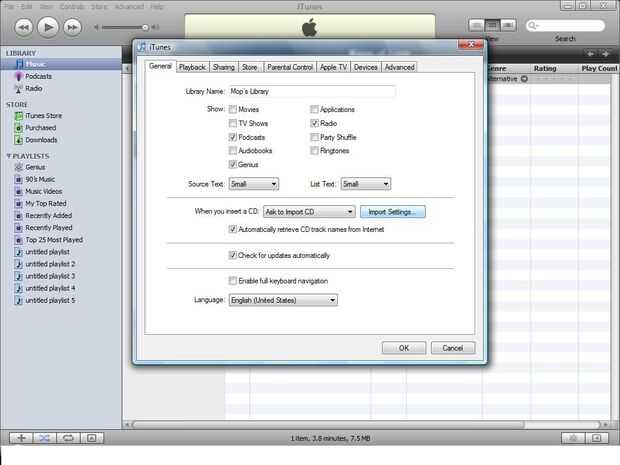Open the Language dropdown
This screenshot has width=620, height=465.
(283, 300)
